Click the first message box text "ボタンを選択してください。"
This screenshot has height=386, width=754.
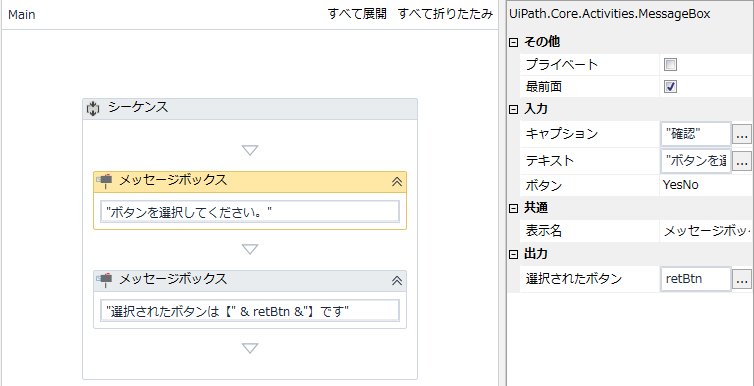click(x=250, y=212)
